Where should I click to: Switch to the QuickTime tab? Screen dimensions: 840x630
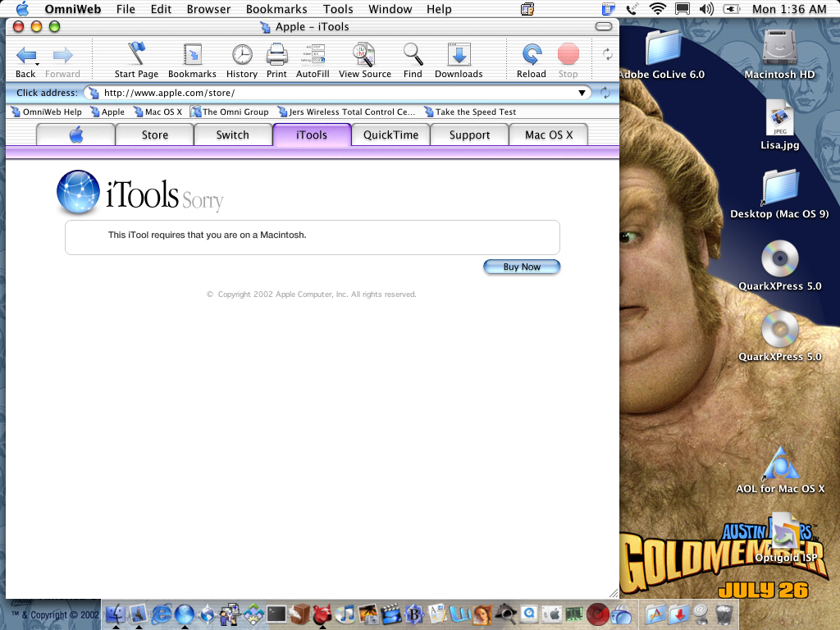click(x=390, y=135)
